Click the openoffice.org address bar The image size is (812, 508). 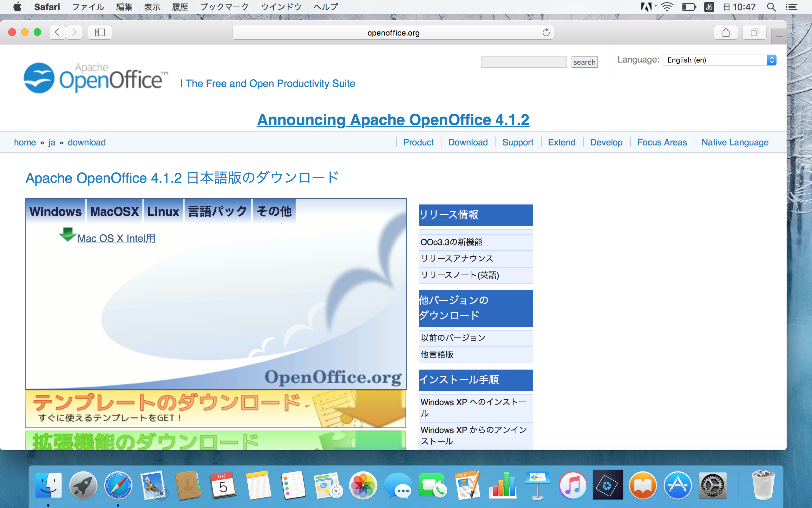(393, 33)
